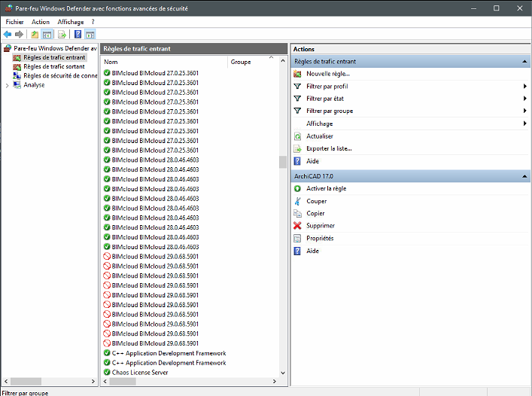Open the Filtrer par groupe submenu arrow

coord(525,111)
